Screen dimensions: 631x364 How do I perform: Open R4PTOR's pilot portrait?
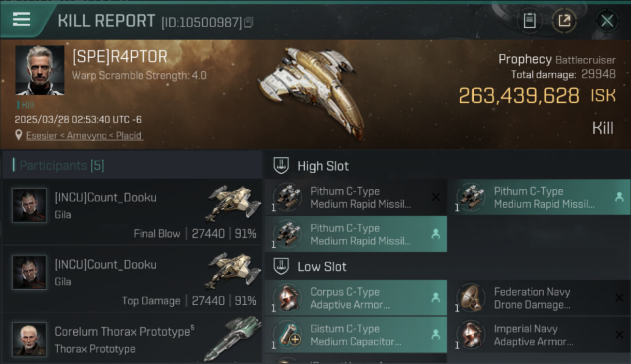pyautogui.click(x=40, y=70)
